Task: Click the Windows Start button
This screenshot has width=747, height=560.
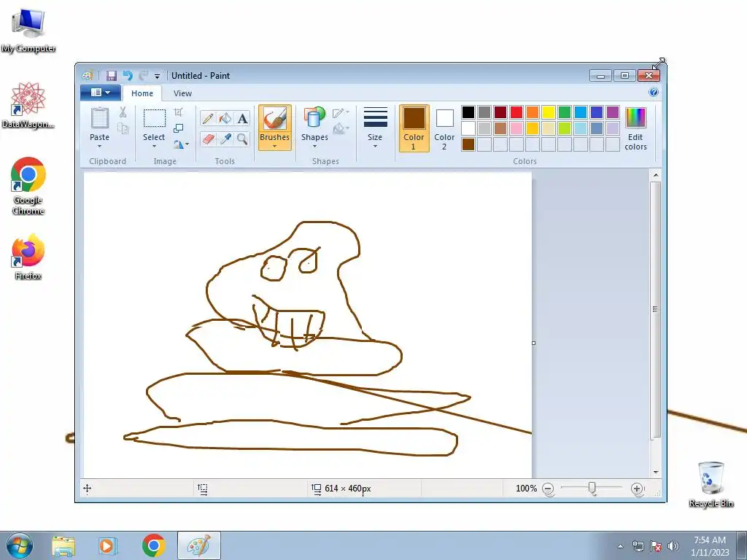Action: click(19, 545)
